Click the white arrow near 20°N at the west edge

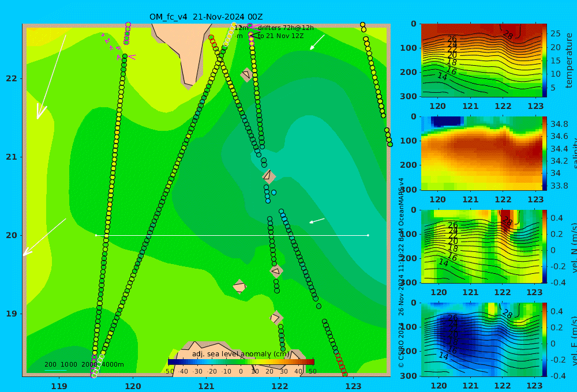(x=44, y=237)
